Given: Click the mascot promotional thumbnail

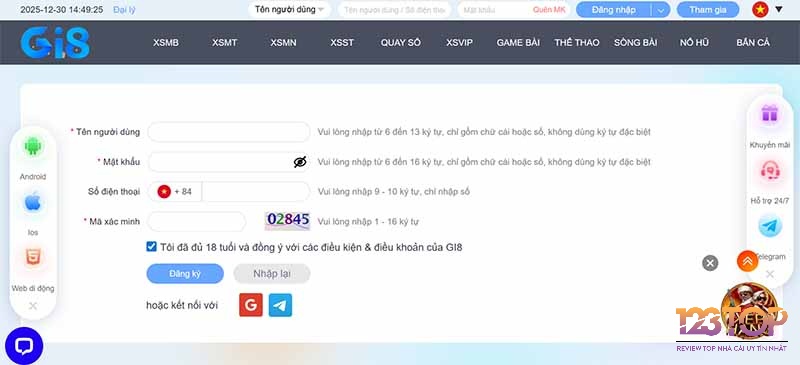Looking at the screenshot, I should [x=750, y=311].
